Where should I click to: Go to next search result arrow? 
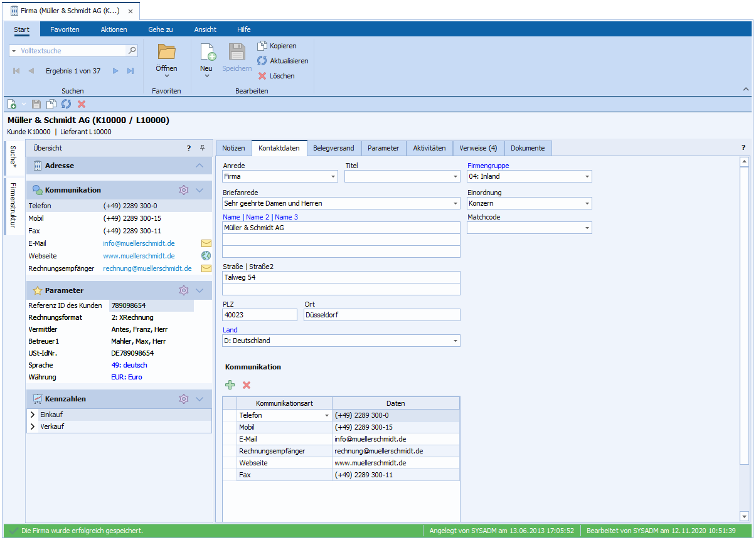115,71
